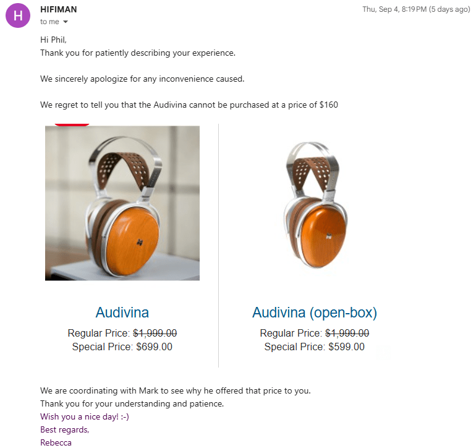
Task: Click the "Wish you a nice day!" line
Action: click(x=85, y=417)
